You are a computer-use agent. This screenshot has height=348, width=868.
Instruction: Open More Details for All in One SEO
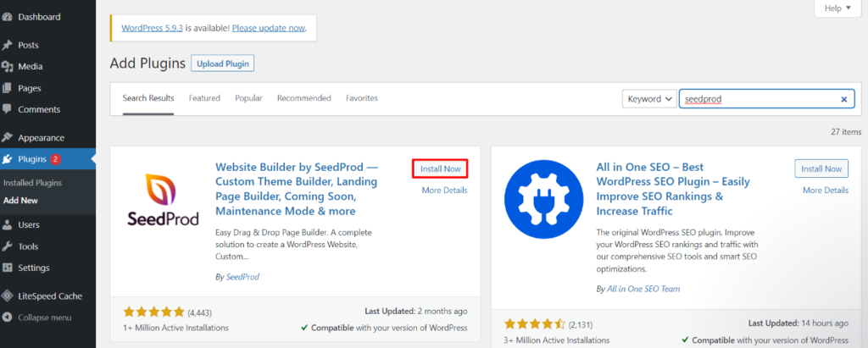826,191
